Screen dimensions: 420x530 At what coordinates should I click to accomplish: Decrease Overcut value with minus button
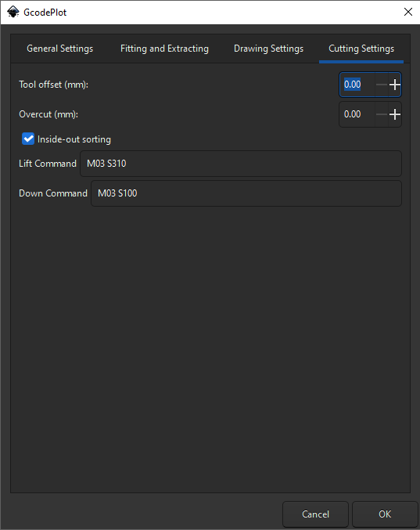coord(382,114)
